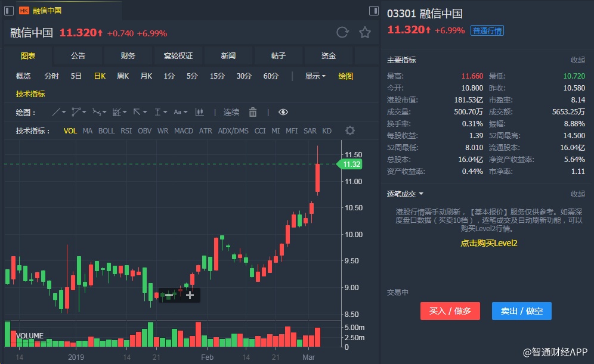This screenshot has height=364, width=594.
Task: Open technical indicator settings gear
Action: 350,130
